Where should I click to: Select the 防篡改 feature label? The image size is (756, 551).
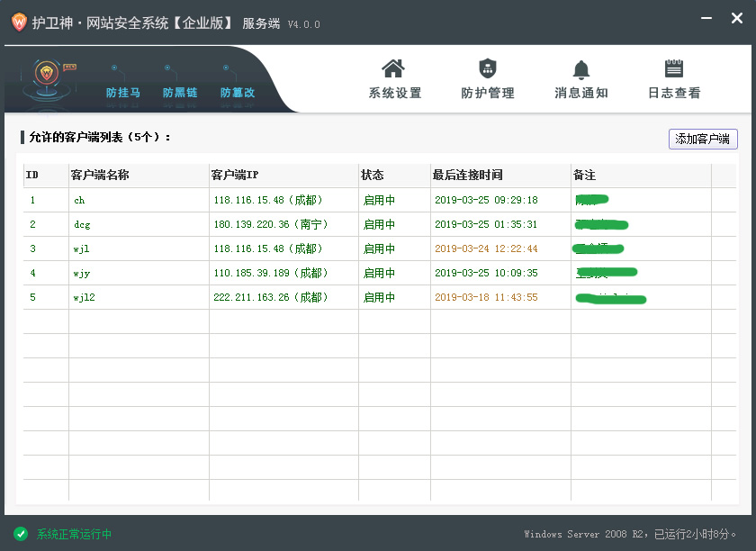(238, 93)
